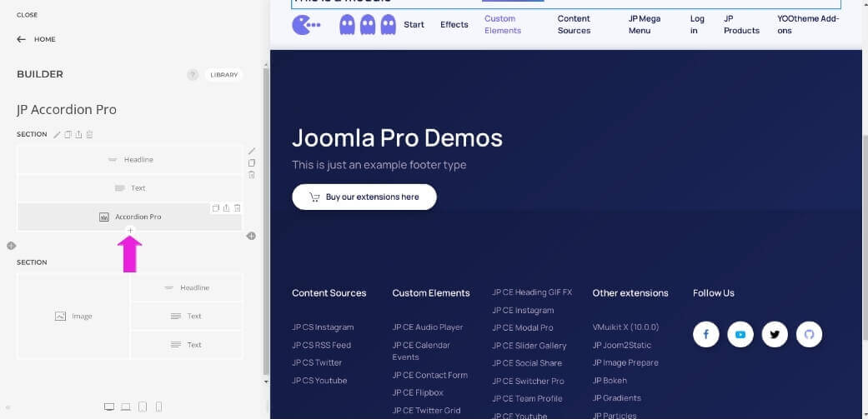
Task: Open the YouTube social icon
Action: click(x=740, y=334)
